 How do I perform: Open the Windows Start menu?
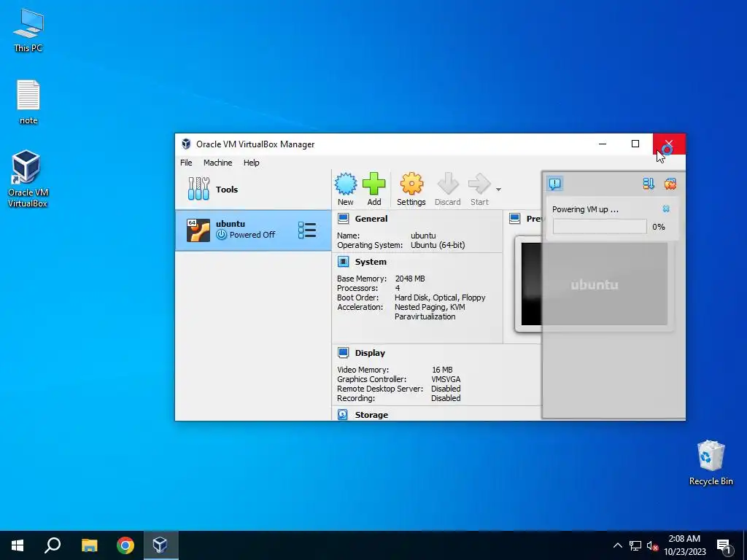pyautogui.click(x=18, y=545)
